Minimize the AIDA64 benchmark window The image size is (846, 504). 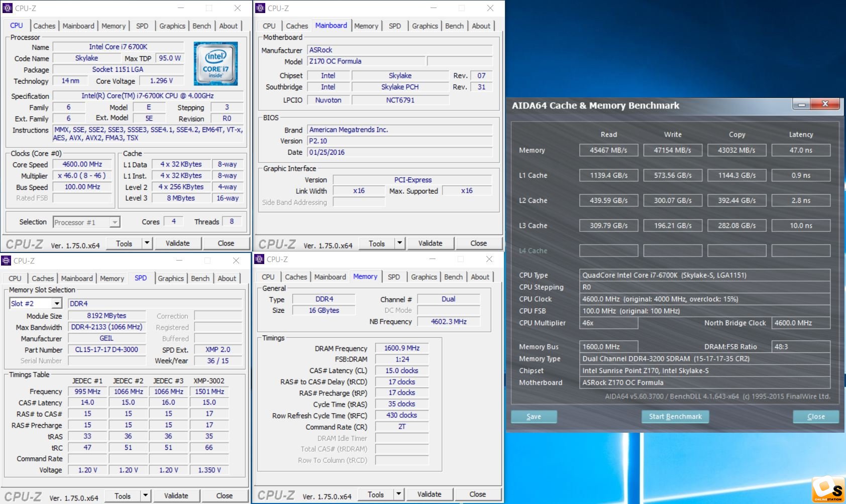(x=802, y=104)
